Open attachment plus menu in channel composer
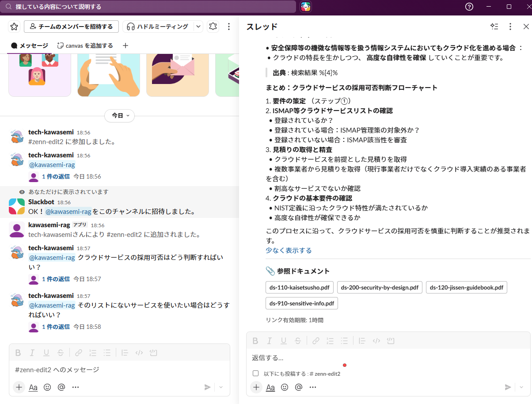 (x=19, y=387)
